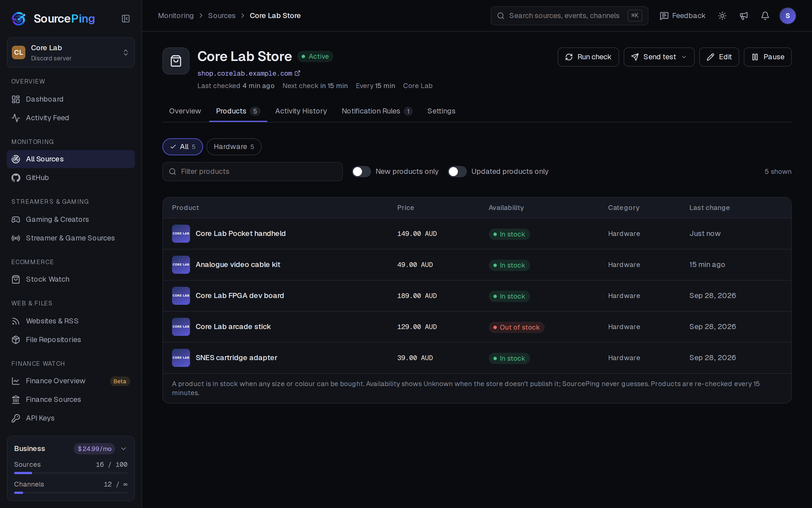Open Dashboard in sidebar

pos(71,99)
